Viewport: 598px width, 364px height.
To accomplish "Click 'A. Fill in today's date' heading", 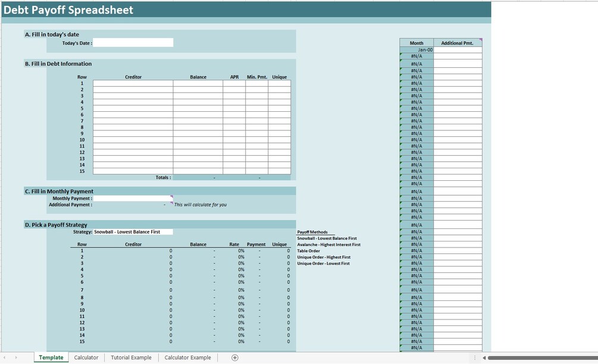I will [52, 34].
